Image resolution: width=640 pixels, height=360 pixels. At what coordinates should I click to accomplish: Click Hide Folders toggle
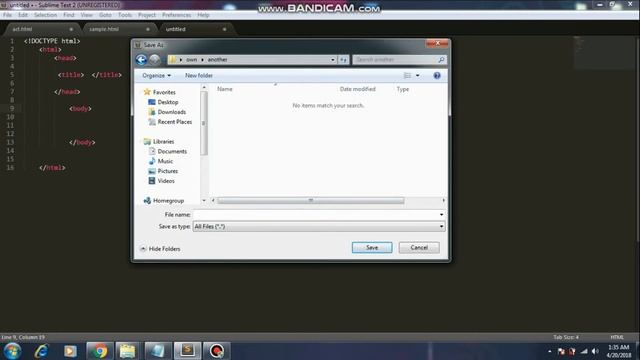[x=160, y=249]
